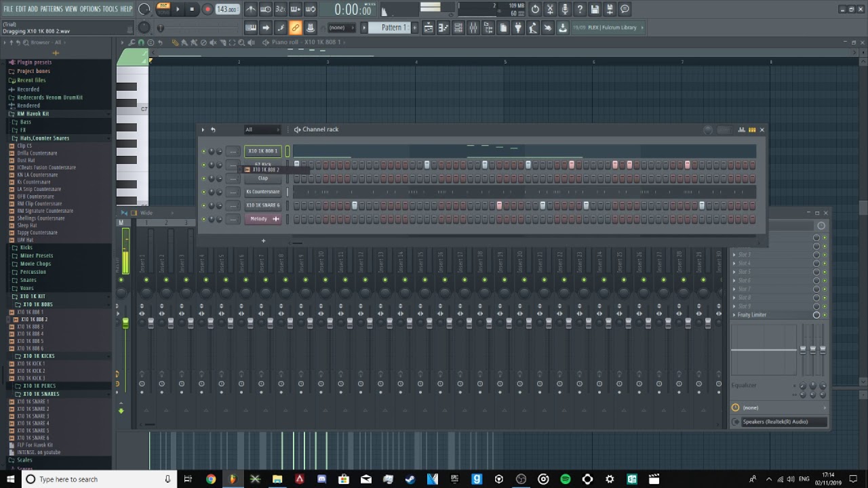Click the microphone recording icon
868x488 pixels.
(565, 9)
